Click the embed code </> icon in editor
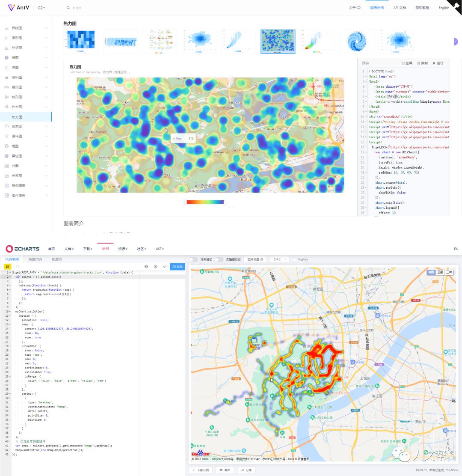Image resolution: width=462 pixels, height=476 pixels. pyautogui.click(x=165, y=266)
